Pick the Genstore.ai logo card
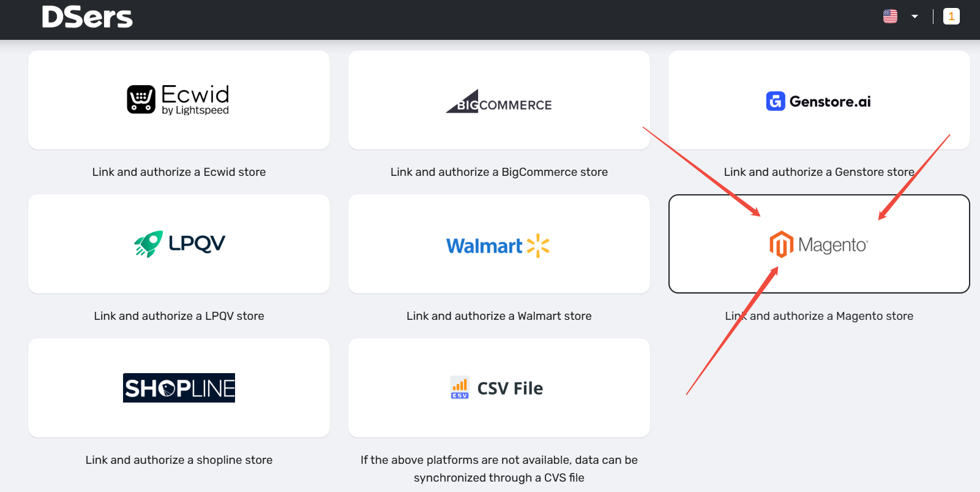This screenshot has width=980, height=492. [x=819, y=100]
